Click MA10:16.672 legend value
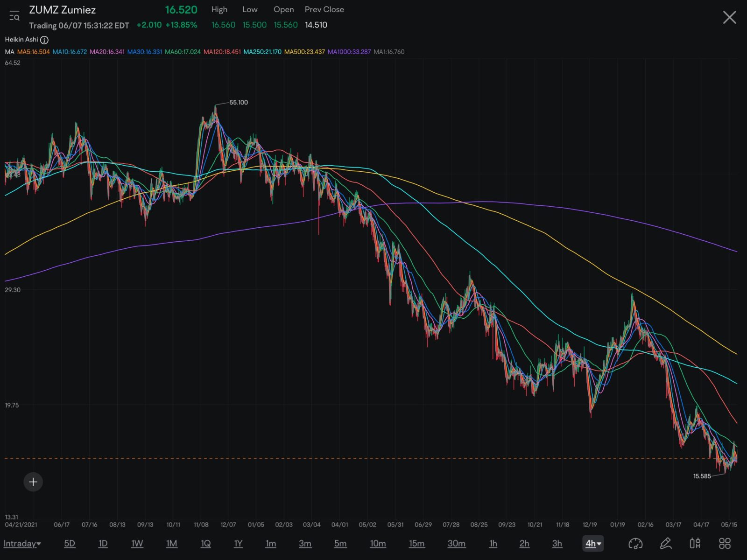747x560 pixels. point(70,52)
